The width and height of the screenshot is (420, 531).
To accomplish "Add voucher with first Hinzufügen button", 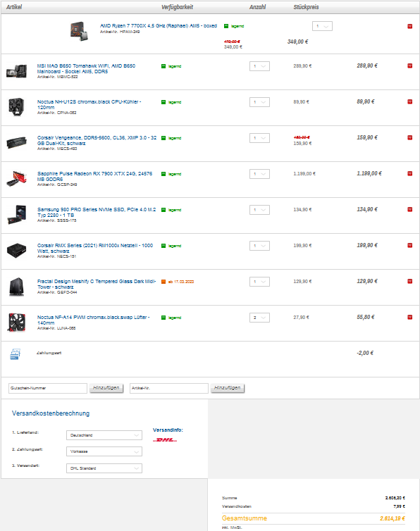I will click(x=106, y=388).
